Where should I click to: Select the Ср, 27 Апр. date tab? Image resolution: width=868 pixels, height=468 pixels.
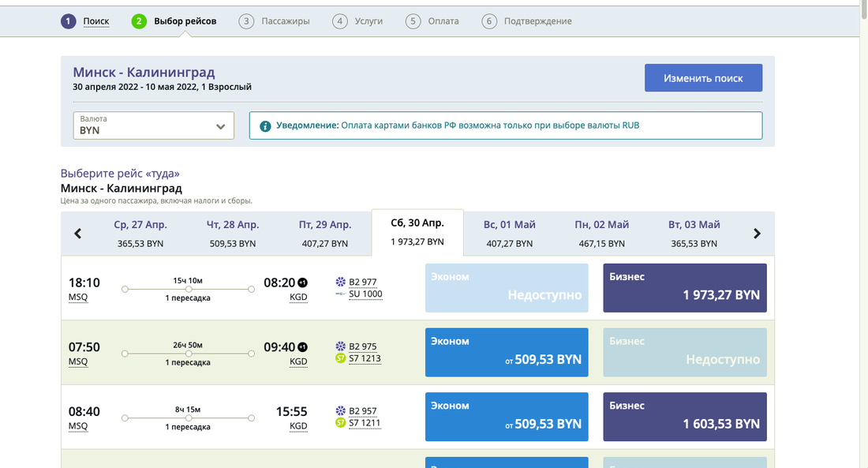click(139, 234)
